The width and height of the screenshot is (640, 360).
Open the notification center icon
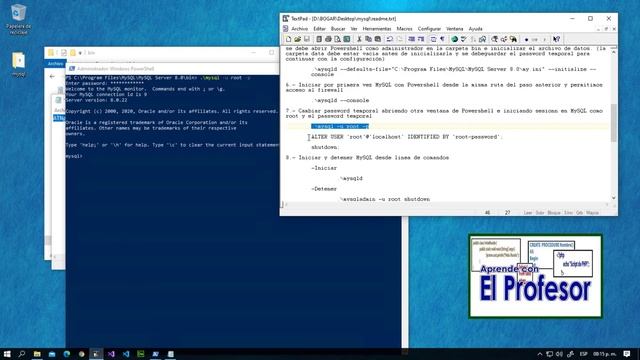coord(627,354)
